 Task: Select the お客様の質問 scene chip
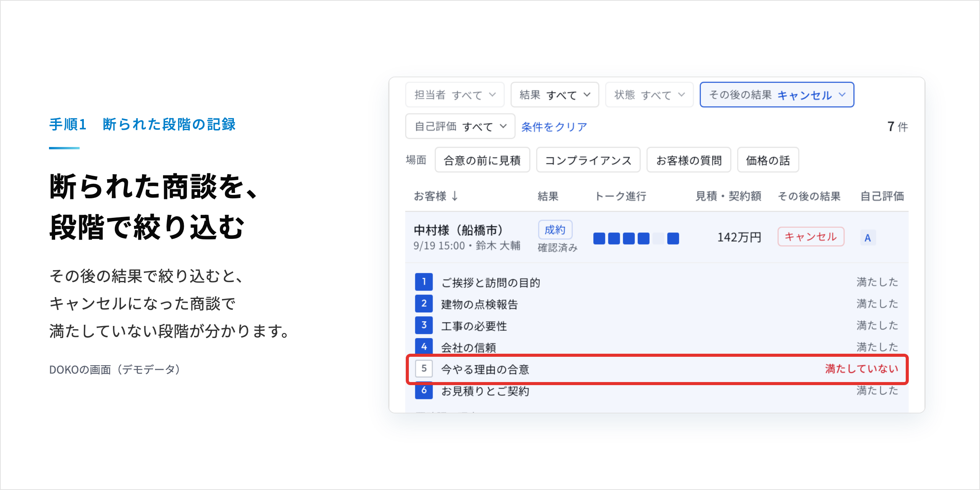pos(689,160)
